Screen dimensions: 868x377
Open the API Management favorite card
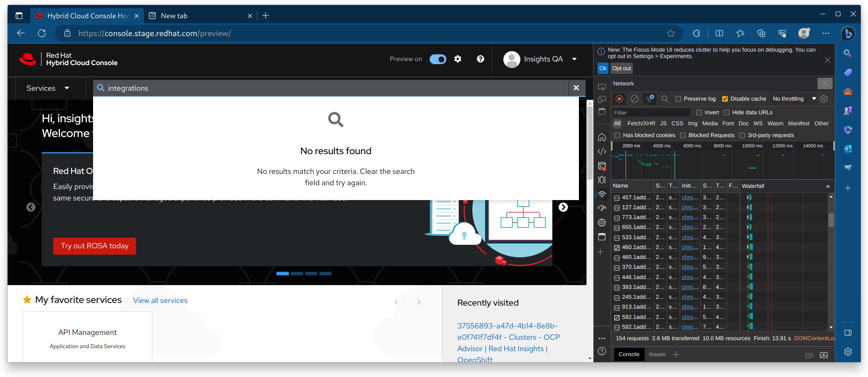pos(87,337)
